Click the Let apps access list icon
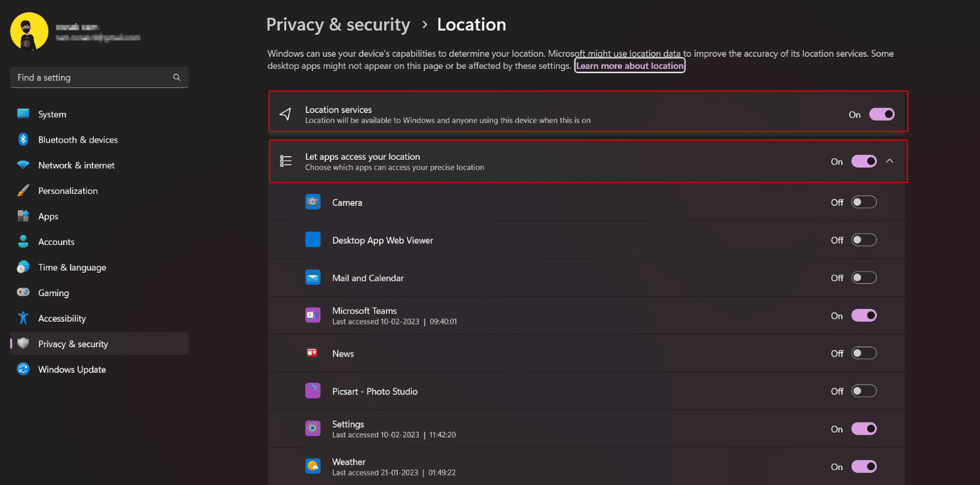980x485 pixels. click(285, 161)
